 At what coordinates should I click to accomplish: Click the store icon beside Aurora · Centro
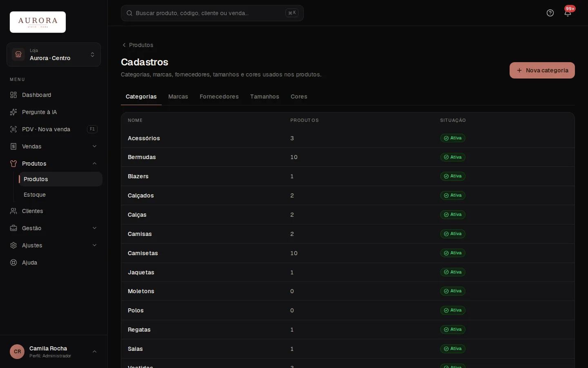(x=18, y=54)
